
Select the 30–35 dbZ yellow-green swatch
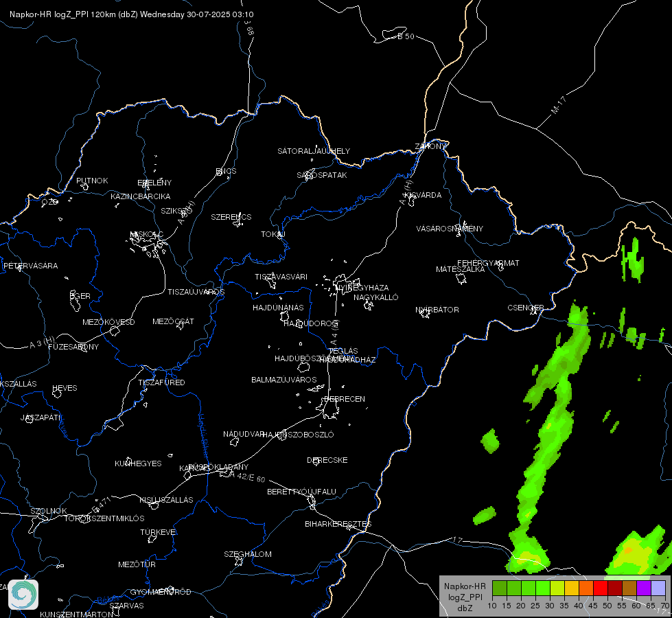(x=557, y=588)
